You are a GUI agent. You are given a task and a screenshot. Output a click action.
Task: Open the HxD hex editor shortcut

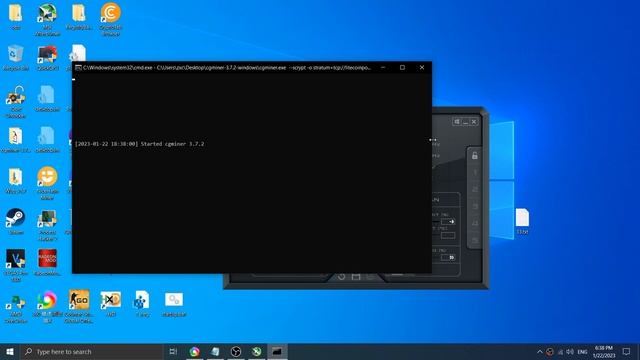point(111,303)
